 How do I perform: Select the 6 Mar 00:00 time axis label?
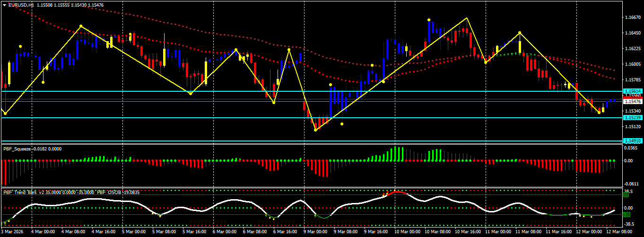pos(226,232)
